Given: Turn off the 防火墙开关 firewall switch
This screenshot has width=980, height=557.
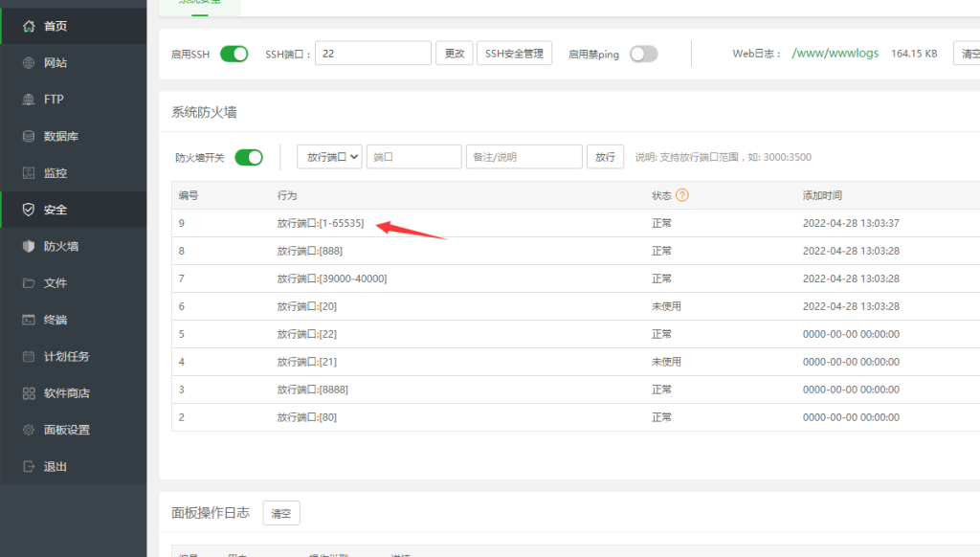Looking at the screenshot, I should click(248, 156).
